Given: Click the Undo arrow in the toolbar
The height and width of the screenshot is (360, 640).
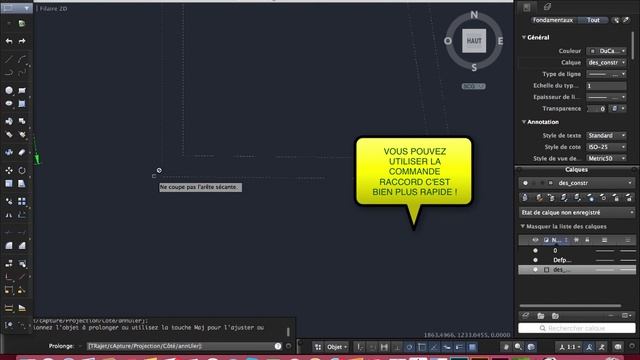Looking at the screenshot, I should pyautogui.click(x=9, y=41).
